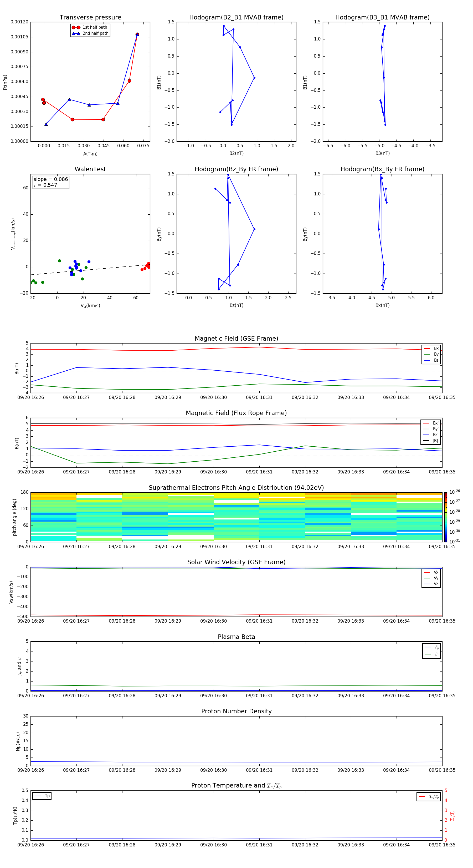Click the "Proton Temperature and Te/Tp" title
Screen dimensions: 473x868
[236, 786]
